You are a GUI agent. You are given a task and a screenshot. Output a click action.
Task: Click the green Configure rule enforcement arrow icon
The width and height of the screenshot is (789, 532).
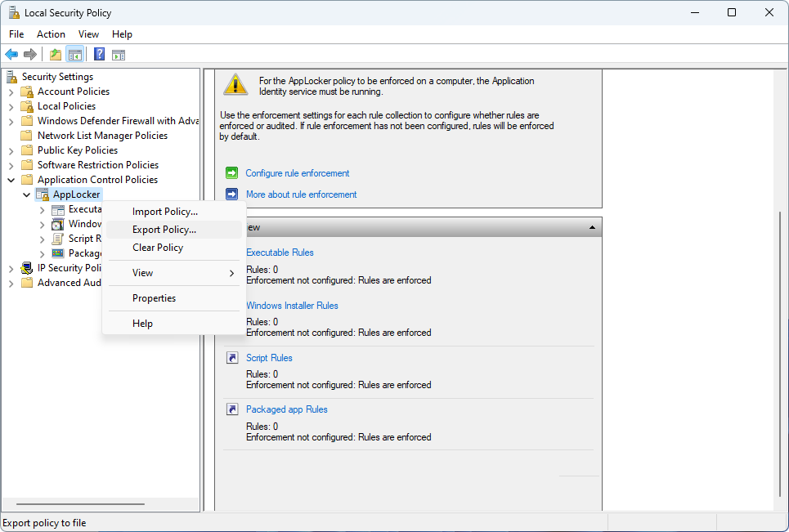click(232, 173)
